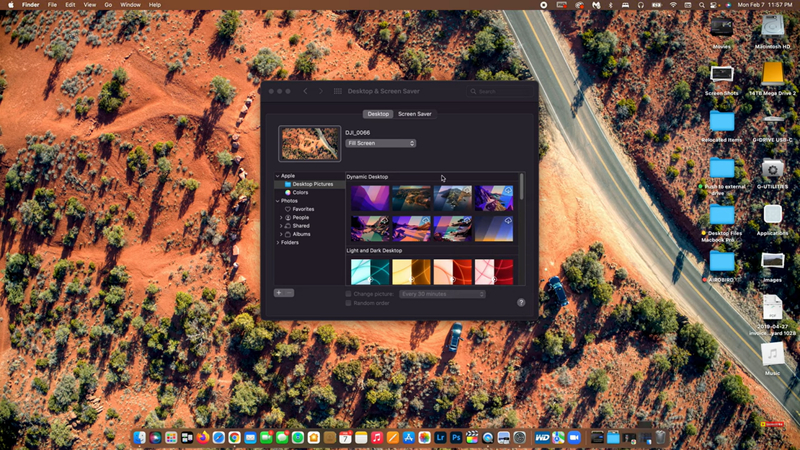Open the Macintosh HD drive icon
This screenshot has height=450, width=800.
coord(772,28)
